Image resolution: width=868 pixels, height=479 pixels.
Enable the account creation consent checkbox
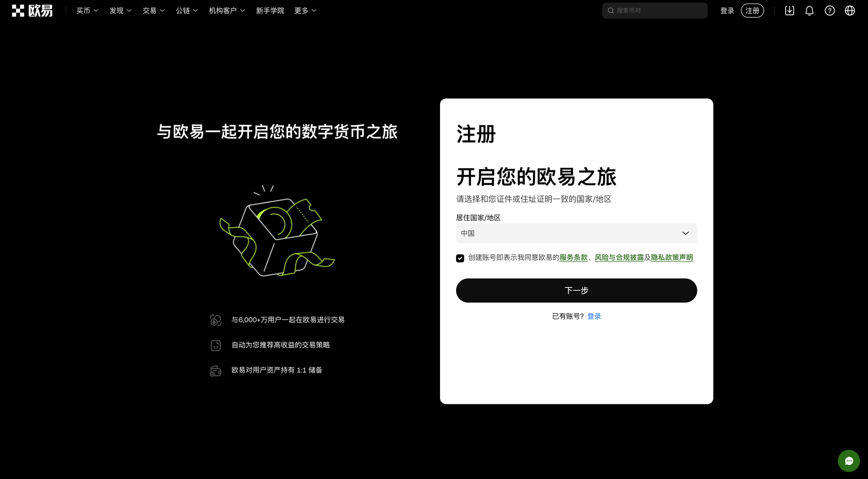coord(460,258)
